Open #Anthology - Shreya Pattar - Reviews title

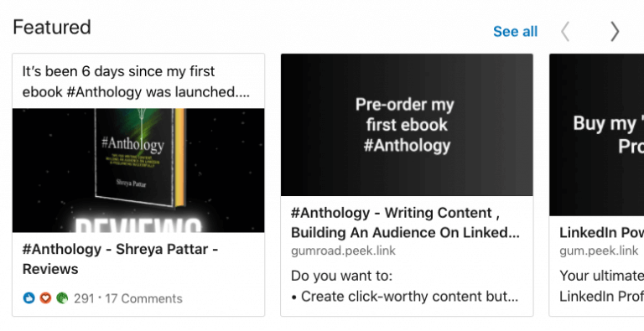pos(120,259)
